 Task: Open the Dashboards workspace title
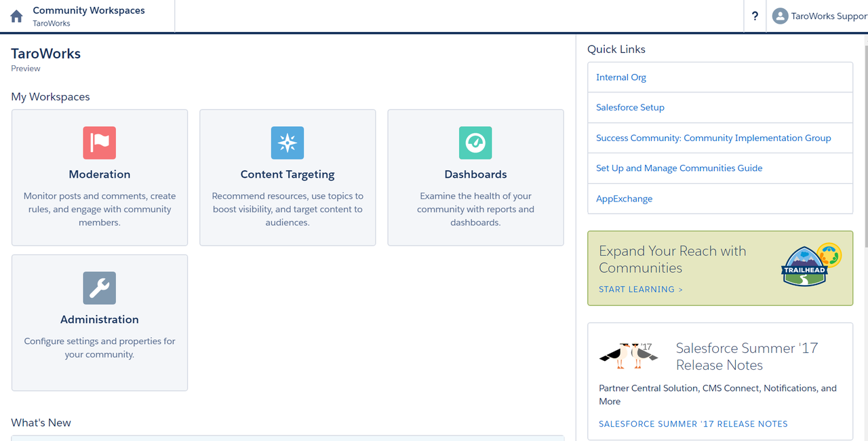pos(475,174)
